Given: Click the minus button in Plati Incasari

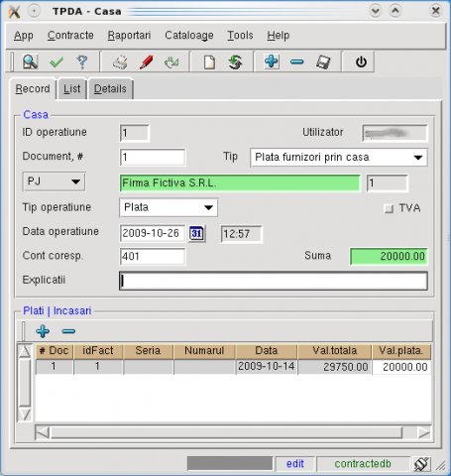Looking at the screenshot, I should 68,331.
